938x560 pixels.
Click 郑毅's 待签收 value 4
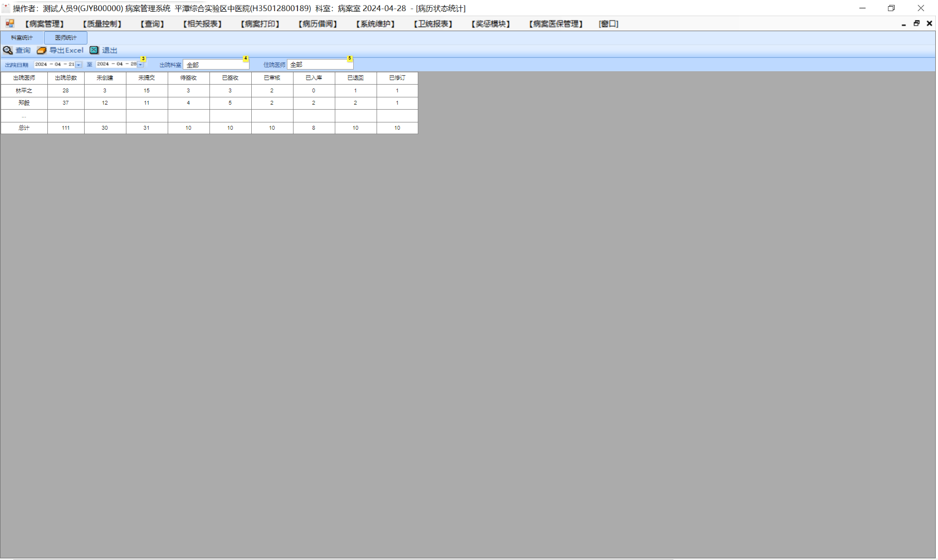pyautogui.click(x=188, y=103)
